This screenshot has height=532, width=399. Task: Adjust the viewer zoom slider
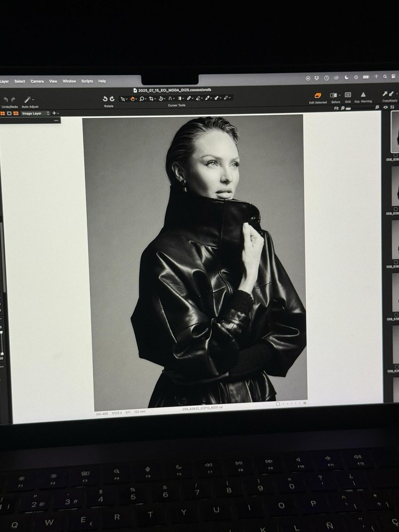coord(348,108)
